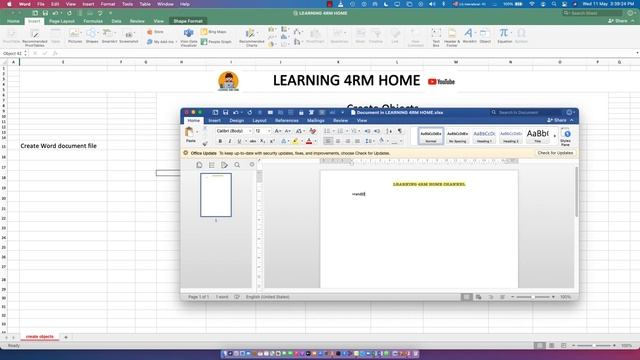Apply No Spacing style in Word
This screenshot has width=640, height=360.
pyautogui.click(x=457, y=136)
